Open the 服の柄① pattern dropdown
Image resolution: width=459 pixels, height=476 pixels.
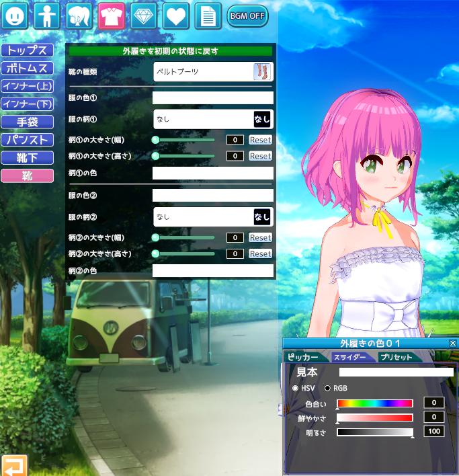[212, 119]
